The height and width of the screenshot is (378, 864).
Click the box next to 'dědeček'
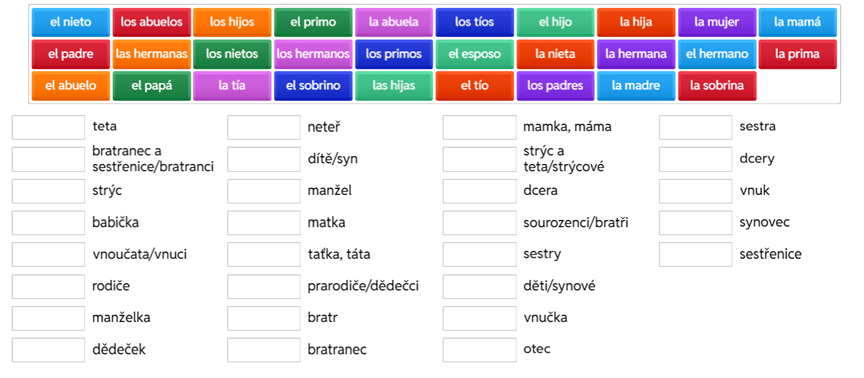coord(48,350)
